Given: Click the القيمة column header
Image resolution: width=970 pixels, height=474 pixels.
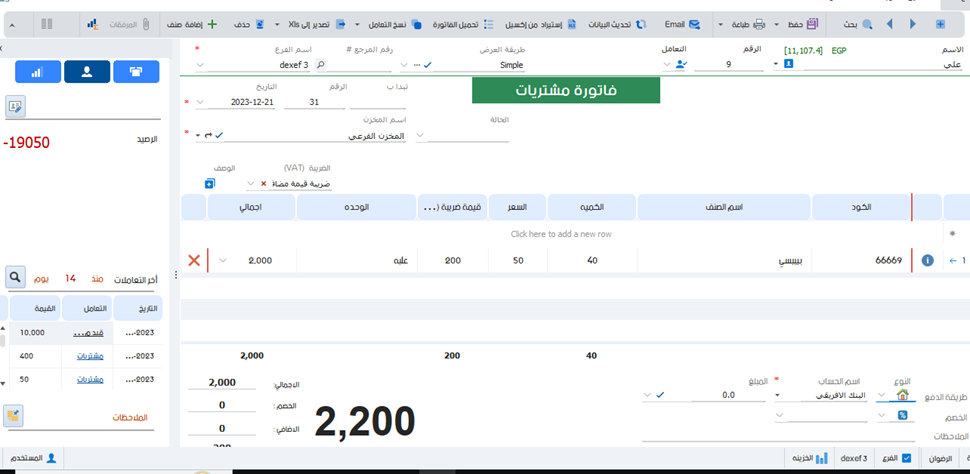Looking at the screenshot, I should (x=35, y=308).
